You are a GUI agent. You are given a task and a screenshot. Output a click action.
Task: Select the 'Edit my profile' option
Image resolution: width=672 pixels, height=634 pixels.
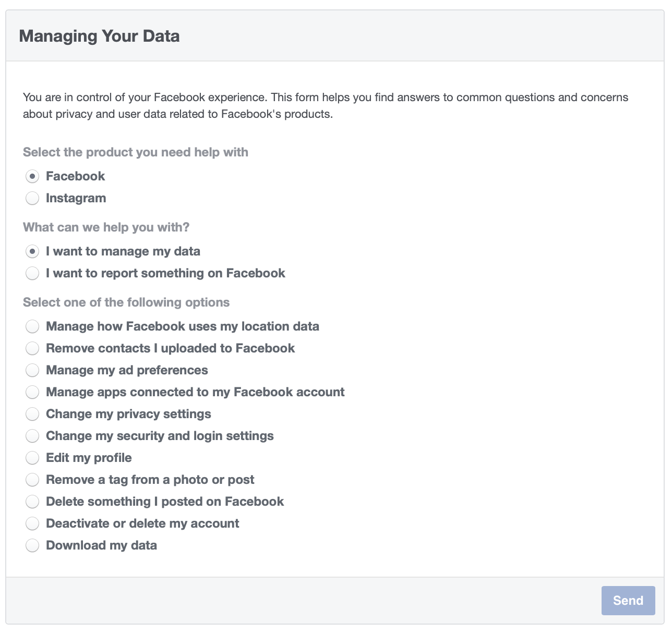pyautogui.click(x=32, y=458)
